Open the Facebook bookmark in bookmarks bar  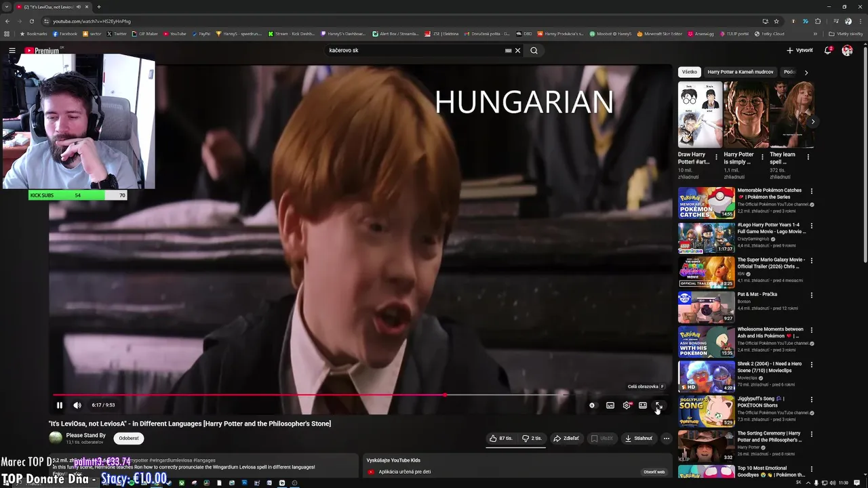point(65,33)
